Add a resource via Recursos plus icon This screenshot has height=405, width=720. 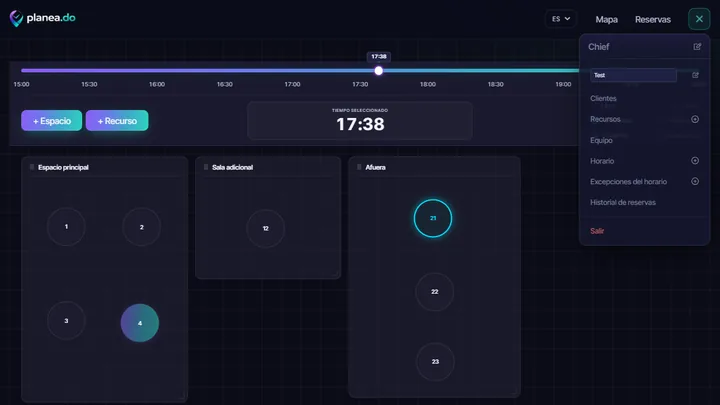pos(695,119)
